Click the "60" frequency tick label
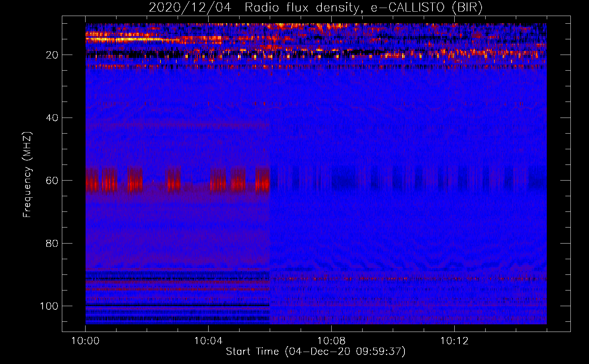The image size is (589, 364). [x=52, y=181]
